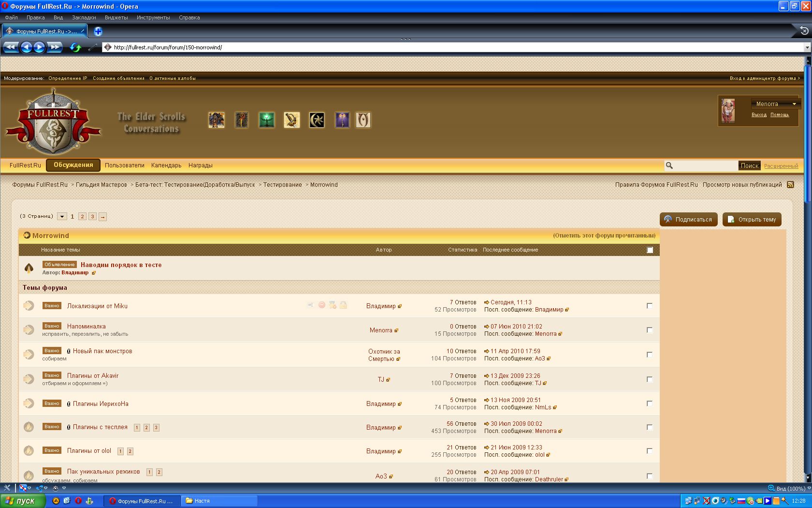
Task: Click the zoom icon in the status bar
Action: (771, 488)
